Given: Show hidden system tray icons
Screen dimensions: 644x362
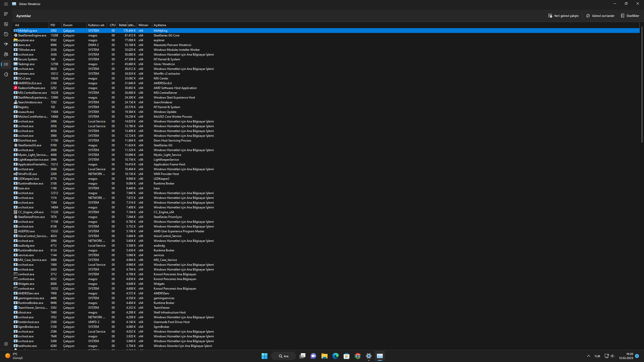Looking at the screenshot, I should 589,356.
